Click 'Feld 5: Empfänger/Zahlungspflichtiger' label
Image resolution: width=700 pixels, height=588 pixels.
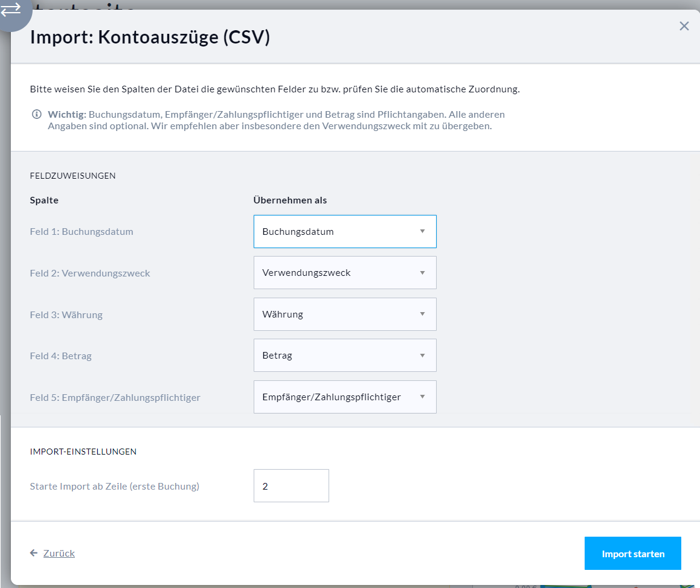[x=115, y=398]
